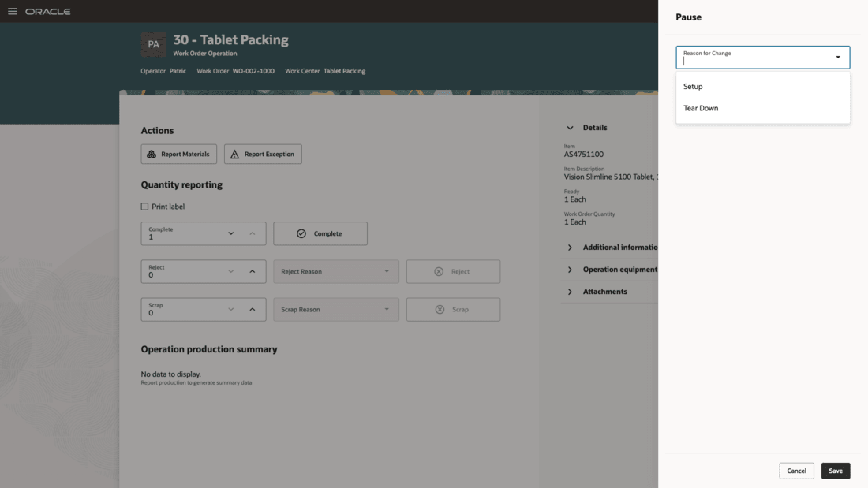Click the Report Exception warning triangle icon
868x488 pixels.
click(234, 155)
